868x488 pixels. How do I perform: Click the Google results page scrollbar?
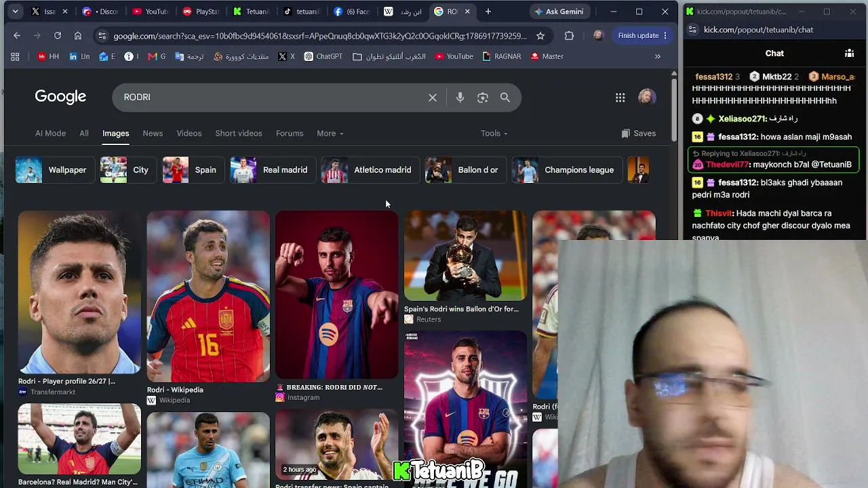click(673, 108)
